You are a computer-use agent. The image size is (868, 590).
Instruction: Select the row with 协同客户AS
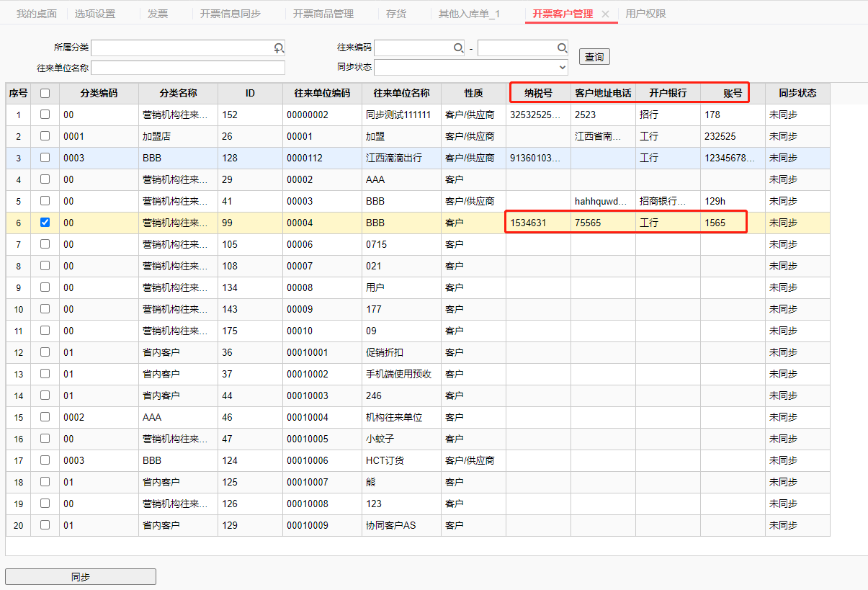pyautogui.click(x=390, y=525)
